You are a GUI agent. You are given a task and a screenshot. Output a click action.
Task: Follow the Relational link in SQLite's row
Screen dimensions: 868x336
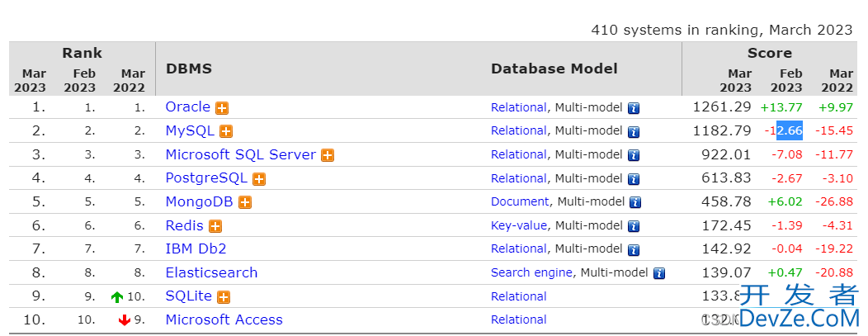tap(519, 296)
